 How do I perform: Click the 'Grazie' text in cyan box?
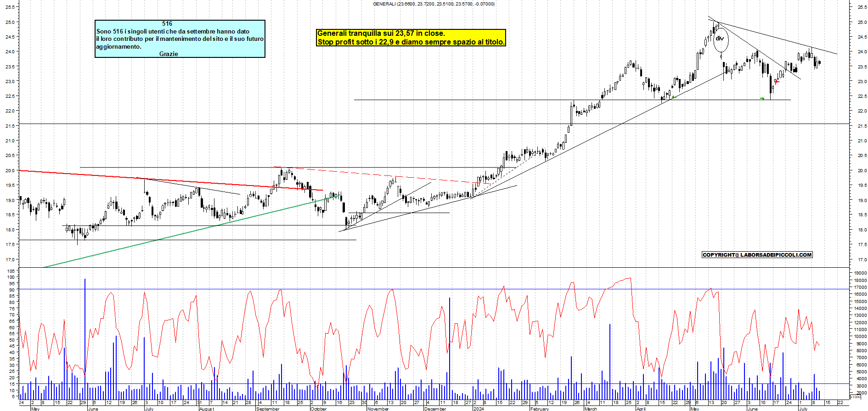[169, 54]
